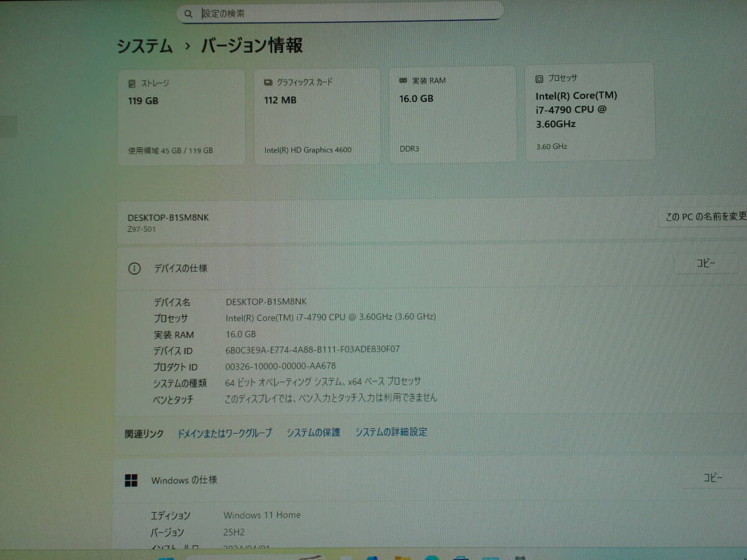Select the version value 25H2
The width and height of the screenshot is (747, 560).
coord(235,532)
